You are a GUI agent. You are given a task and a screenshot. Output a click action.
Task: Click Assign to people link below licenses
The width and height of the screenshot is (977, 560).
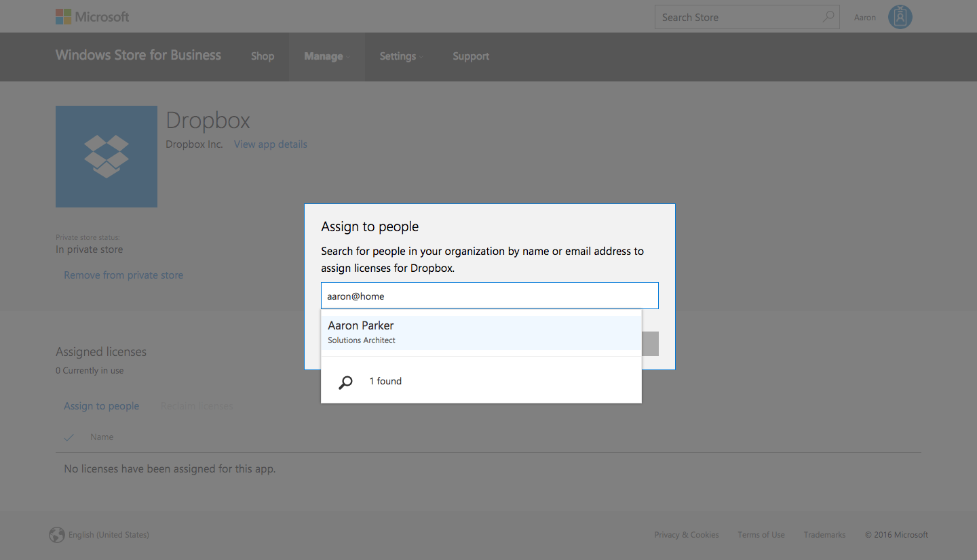point(102,406)
